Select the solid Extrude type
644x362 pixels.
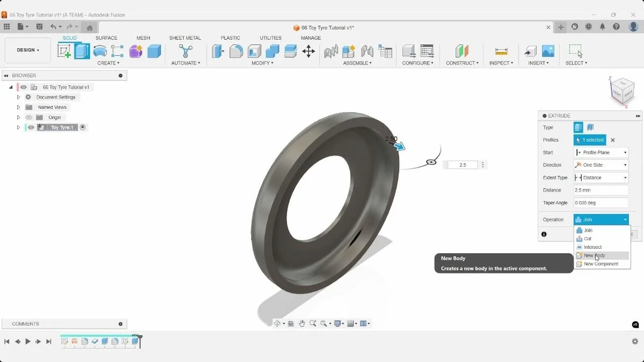(578, 128)
